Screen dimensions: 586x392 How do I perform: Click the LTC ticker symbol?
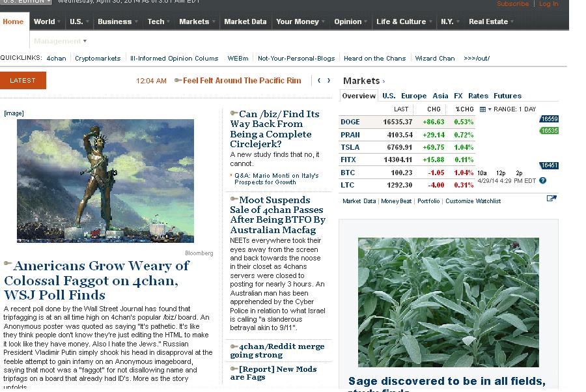[347, 185]
